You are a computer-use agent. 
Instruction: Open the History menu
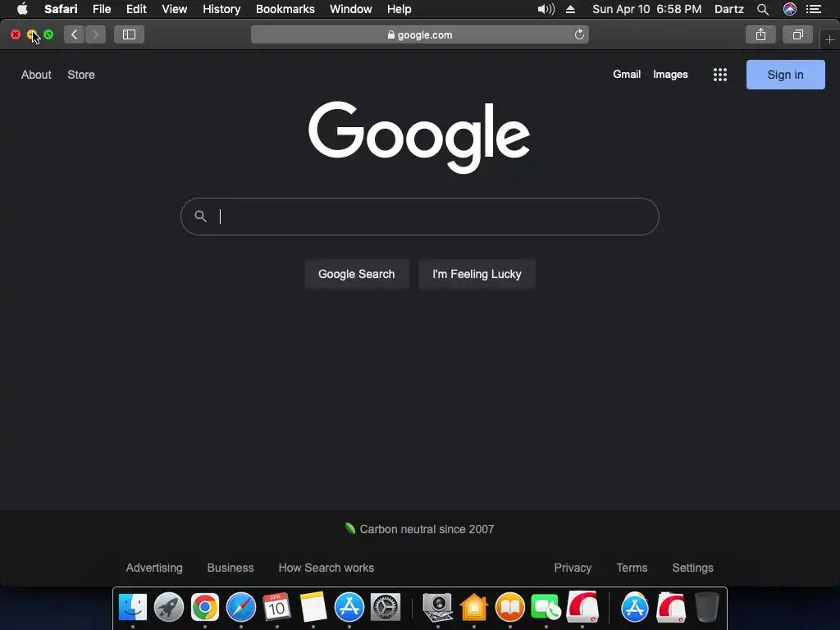coord(221,9)
